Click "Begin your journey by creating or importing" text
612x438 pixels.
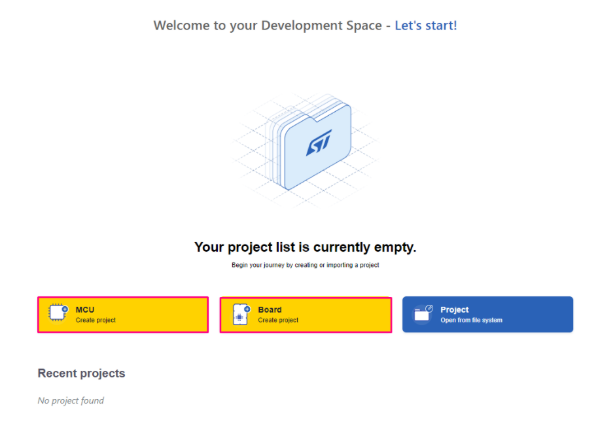tap(293, 265)
